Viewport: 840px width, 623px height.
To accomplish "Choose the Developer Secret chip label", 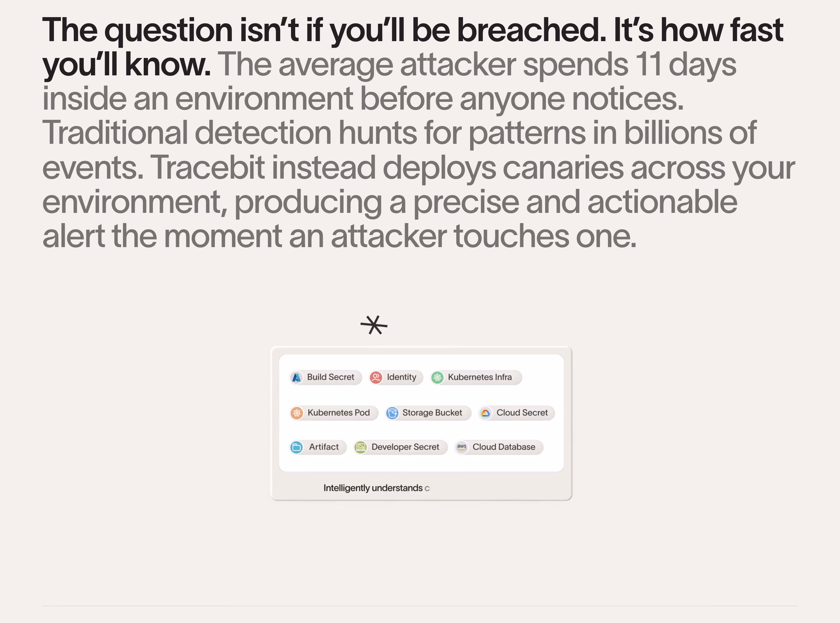I will pos(405,447).
